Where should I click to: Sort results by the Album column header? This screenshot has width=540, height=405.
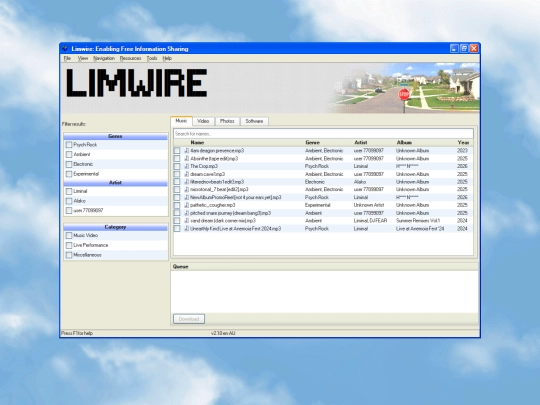pyautogui.click(x=404, y=142)
